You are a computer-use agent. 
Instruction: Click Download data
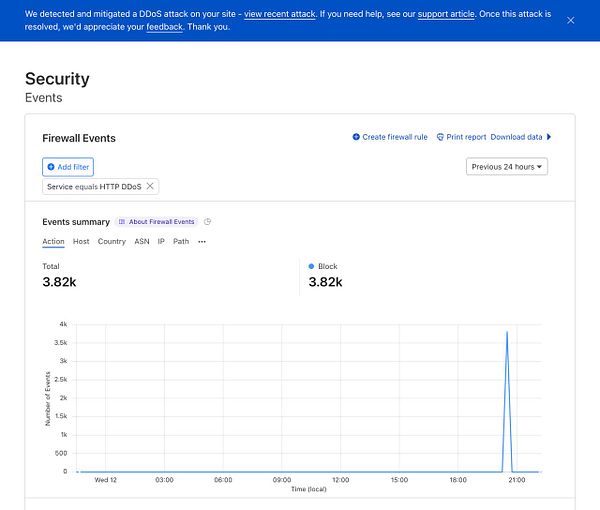click(x=516, y=137)
